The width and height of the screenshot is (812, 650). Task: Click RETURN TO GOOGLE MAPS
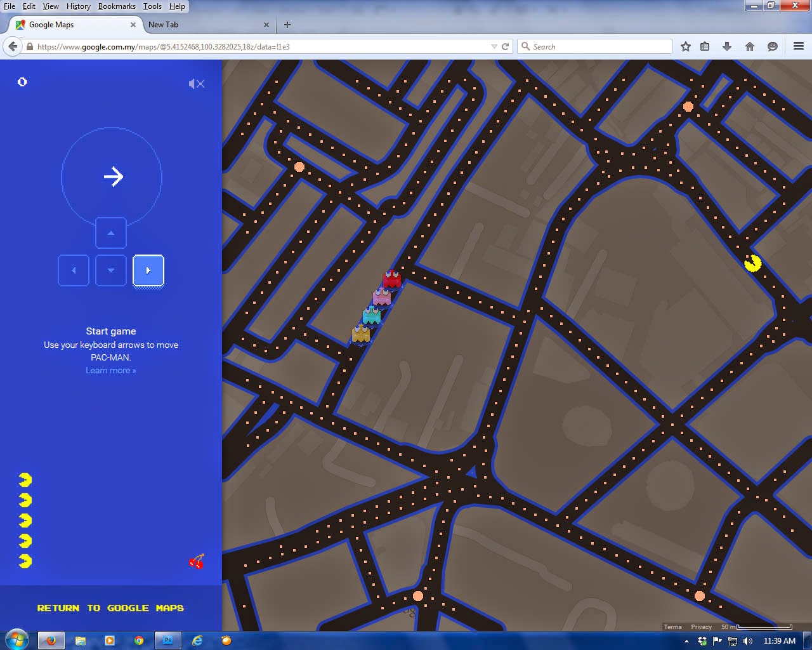[x=110, y=608]
